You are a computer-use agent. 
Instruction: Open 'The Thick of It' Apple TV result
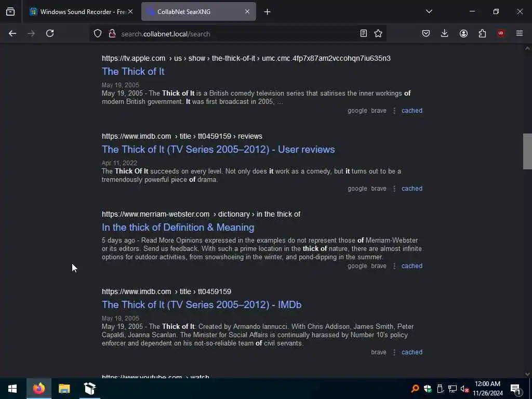click(133, 72)
